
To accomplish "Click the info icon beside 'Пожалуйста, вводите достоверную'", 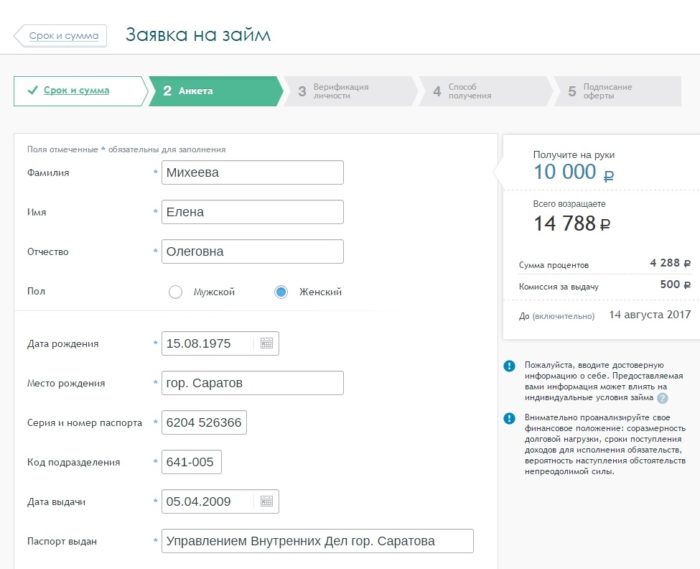I will [509, 366].
